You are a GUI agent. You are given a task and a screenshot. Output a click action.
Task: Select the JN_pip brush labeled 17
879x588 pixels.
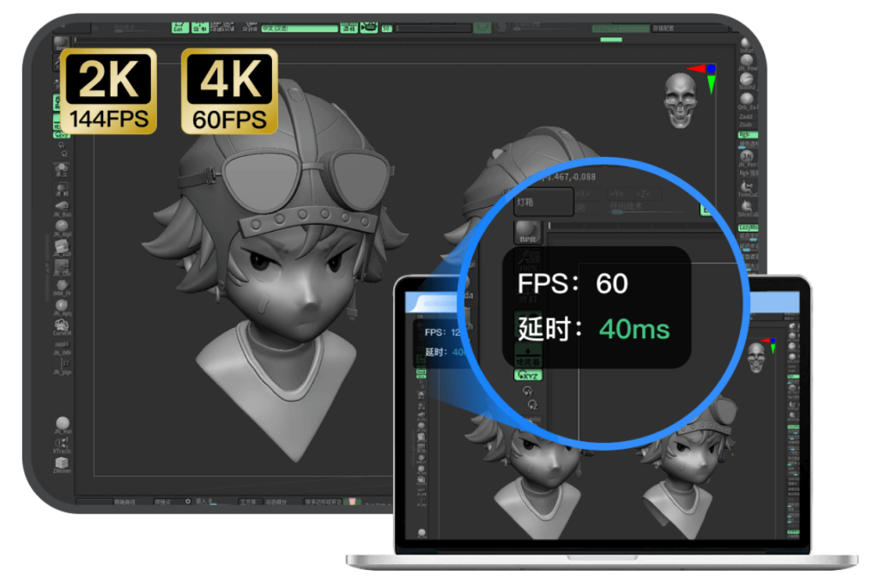tap(62, 367)
